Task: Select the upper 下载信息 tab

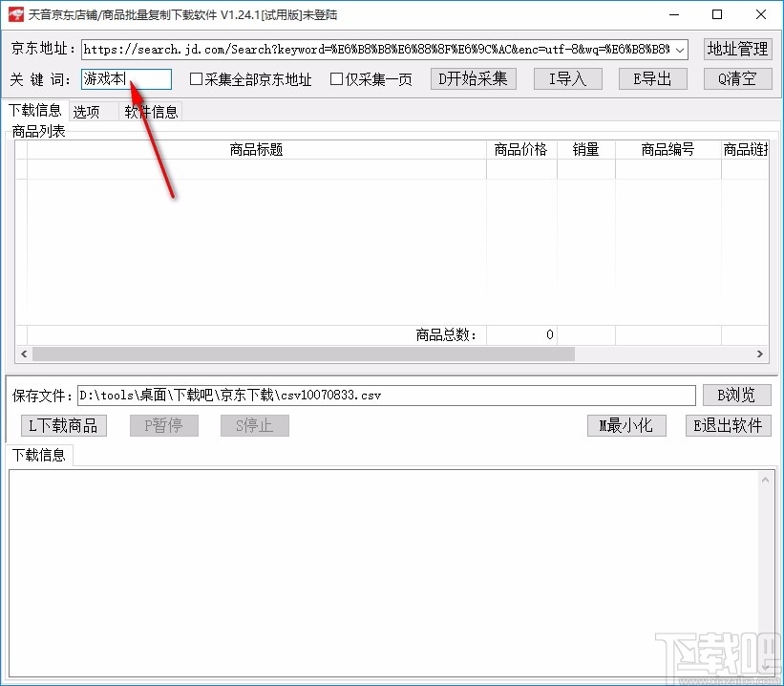Action: click(35, 109)
